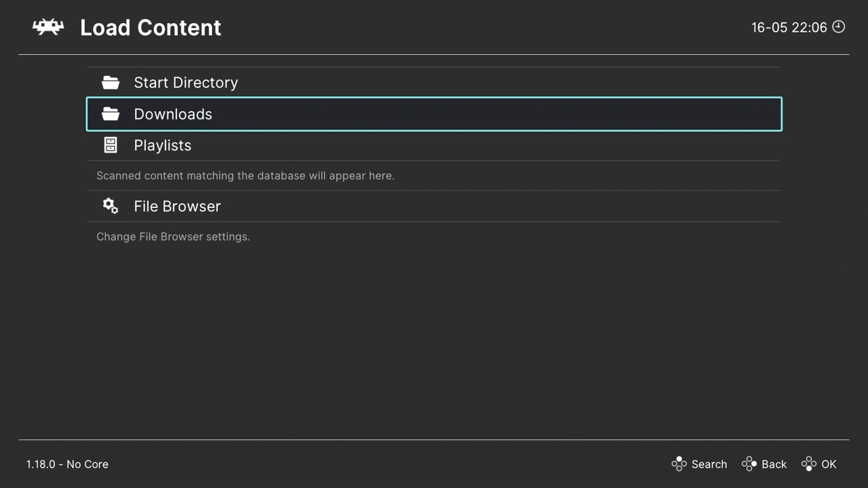Image resolution: width=868 pixels, height=488 pixels.
Task: Click the Load Content title
Action: [151, 27]
